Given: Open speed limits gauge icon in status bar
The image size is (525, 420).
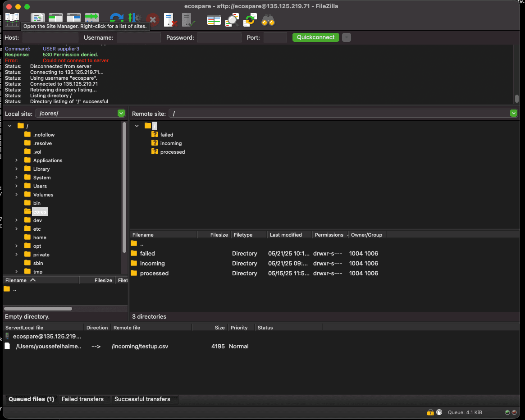Looking at the screenshot, I should pyautogui.click(x=439, y=412).
